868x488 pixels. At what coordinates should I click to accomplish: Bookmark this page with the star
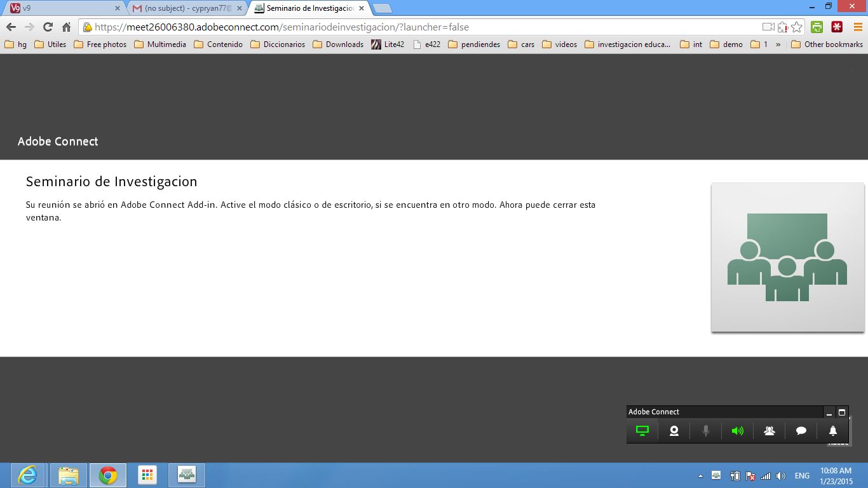click(797, 27)
